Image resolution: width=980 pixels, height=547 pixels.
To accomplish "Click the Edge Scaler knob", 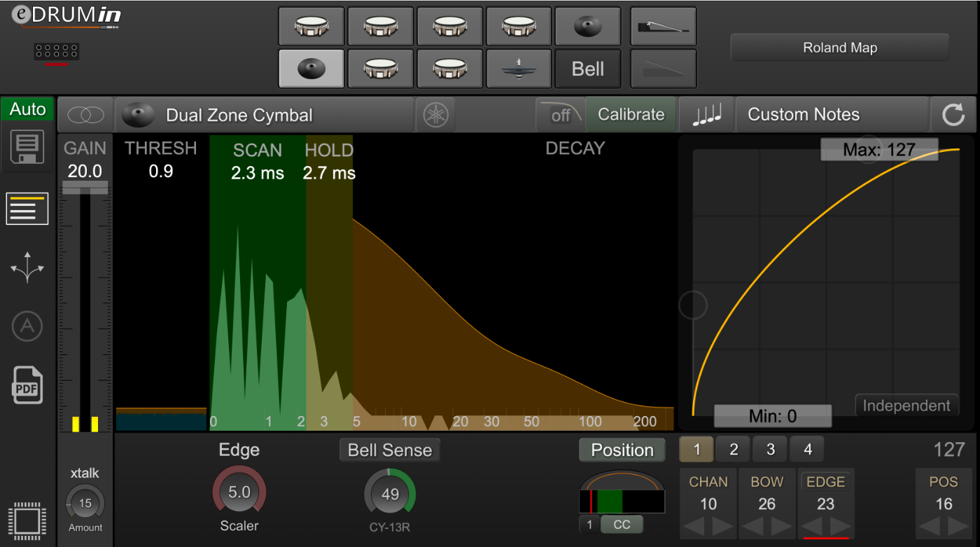I will click(239, 492).
